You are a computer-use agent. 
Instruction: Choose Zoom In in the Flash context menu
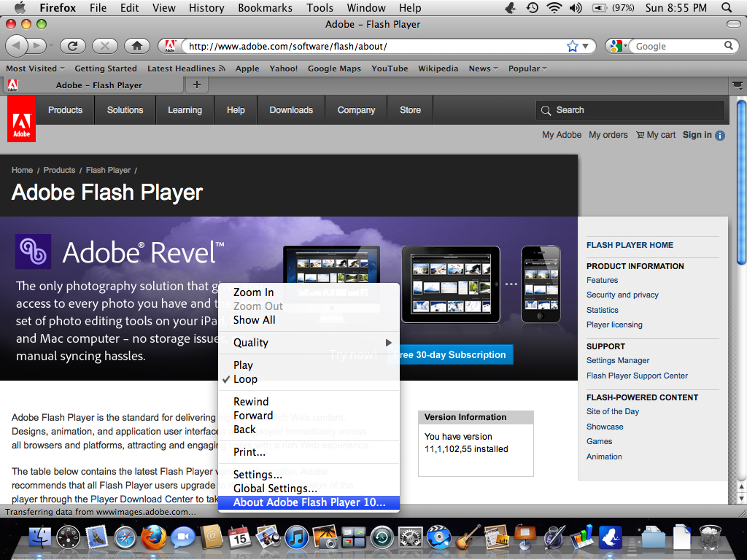pyautogui.click(x=309, y=292)
